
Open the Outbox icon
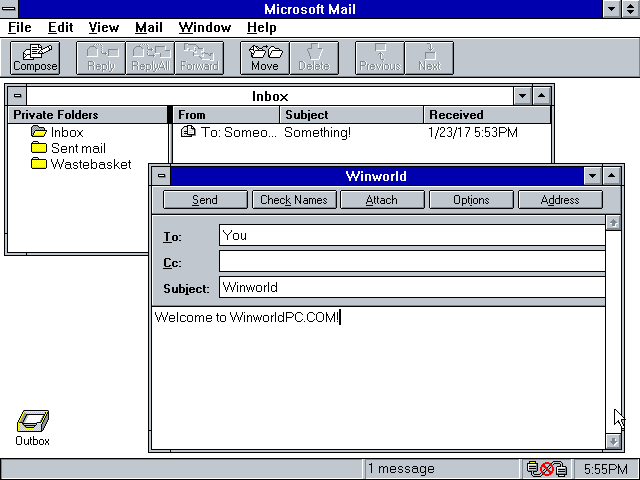pyautogui.click(x=33, y=427)
